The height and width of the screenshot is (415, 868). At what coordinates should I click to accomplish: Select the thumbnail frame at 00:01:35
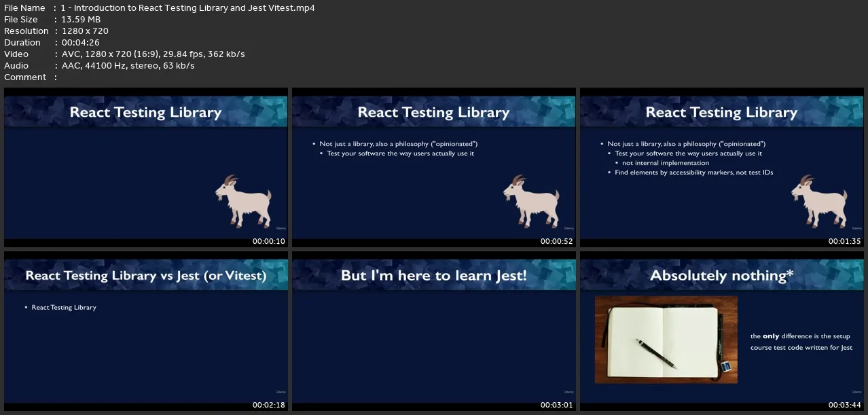722,167
